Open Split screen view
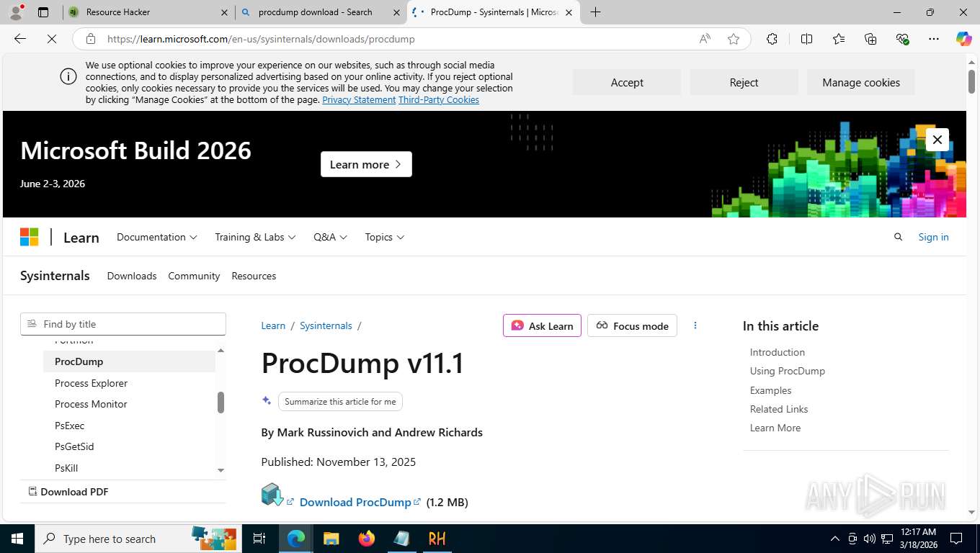 click(x=806, y=39)
